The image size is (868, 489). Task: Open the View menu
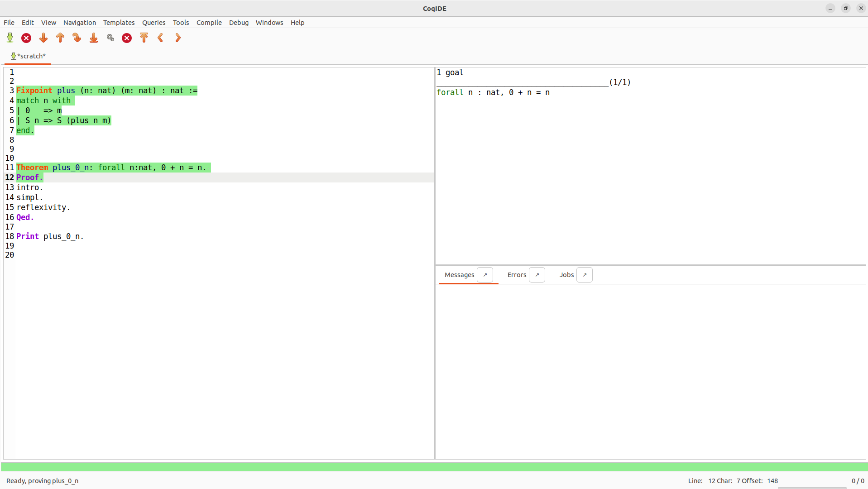coord(48,23)
